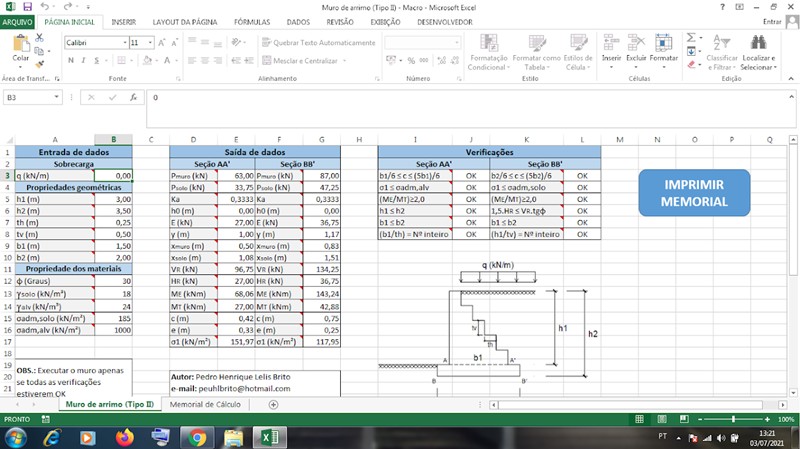Toggle underline (S) formatting
800x449 pixels.
coord(96,60)
